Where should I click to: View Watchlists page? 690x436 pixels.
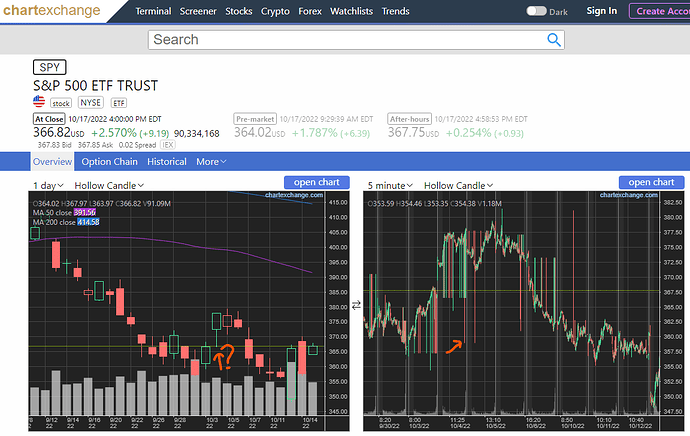tap(351, 11)
